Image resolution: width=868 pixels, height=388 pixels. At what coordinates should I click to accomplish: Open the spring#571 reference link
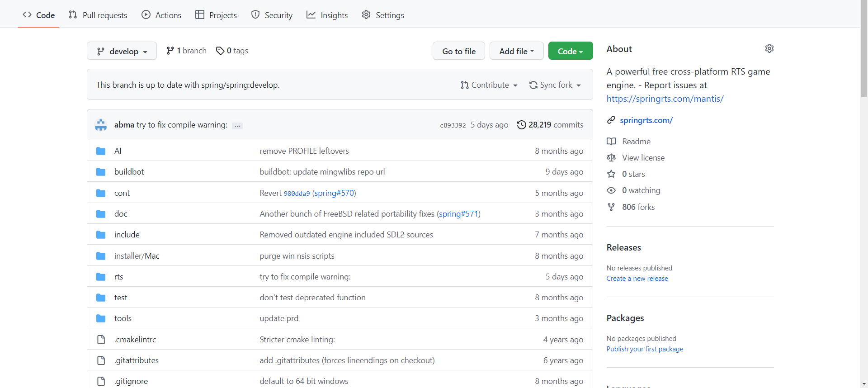[458, 214]
